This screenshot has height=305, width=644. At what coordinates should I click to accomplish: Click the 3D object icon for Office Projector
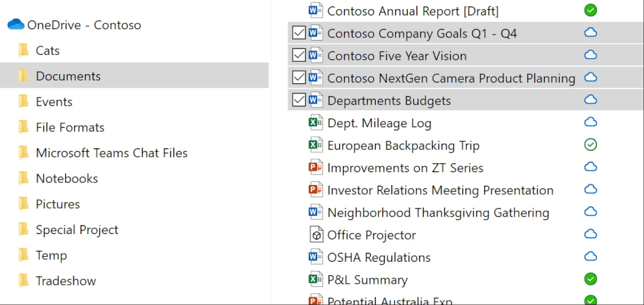[x=315, y=235]
